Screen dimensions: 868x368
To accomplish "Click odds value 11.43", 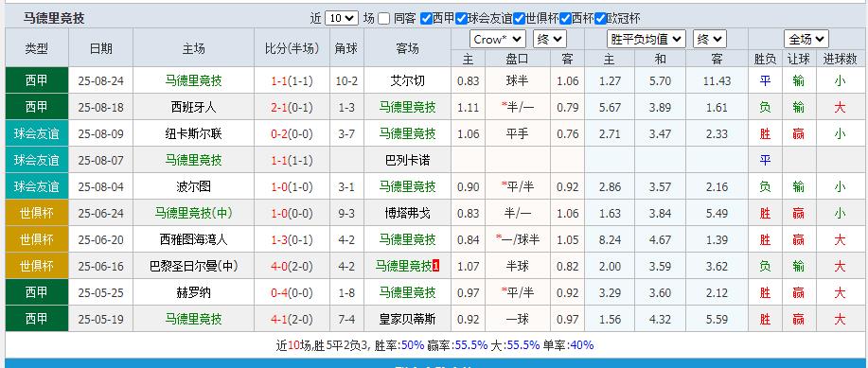I will point(717,80).
